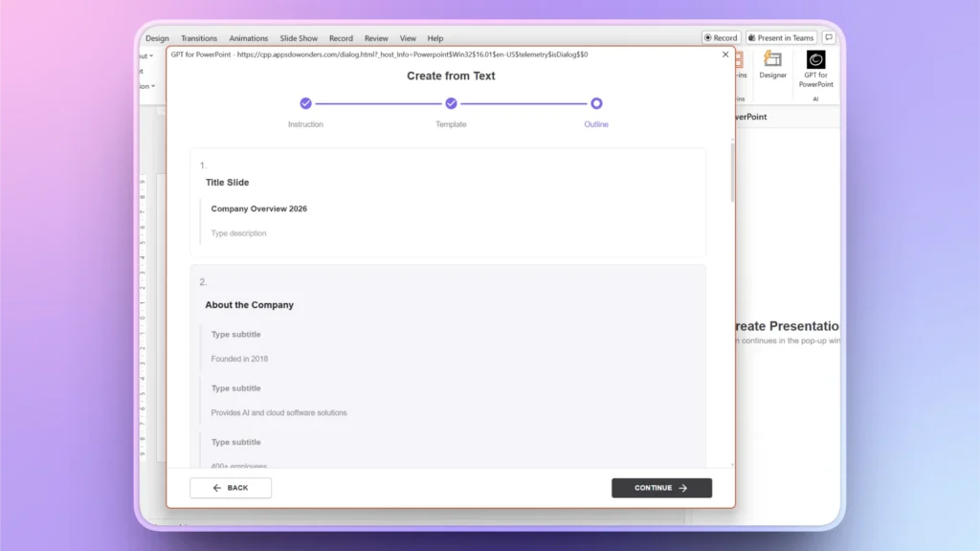Click the Instruction step label

click(305, 124)
